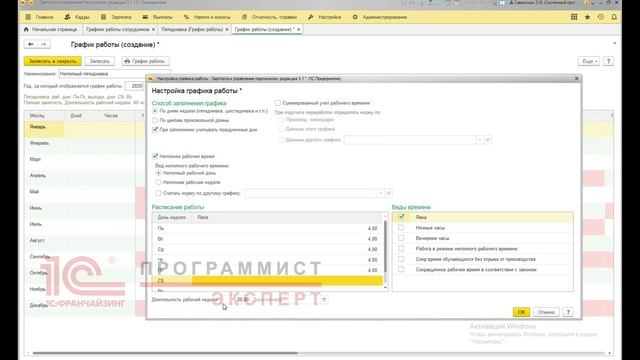
Task: Toggle 'При заполнении учитывать праздничные дни'
Action: point(155,130)
